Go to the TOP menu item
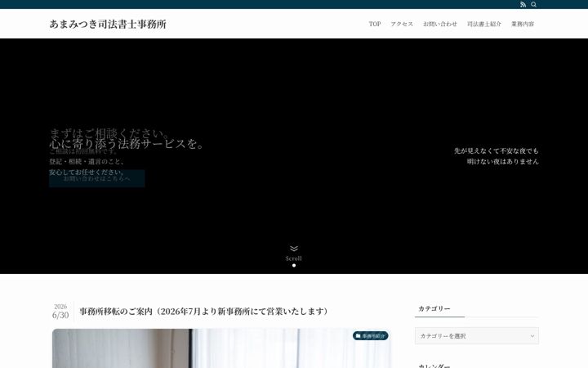 pos(375,24)
